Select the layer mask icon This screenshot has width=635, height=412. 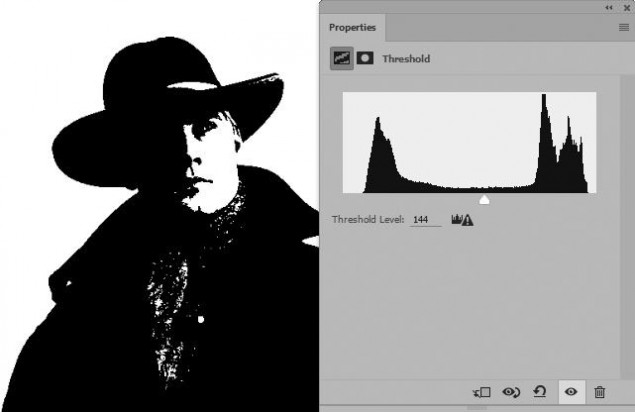pyautogui.click(x=365, y=58)
